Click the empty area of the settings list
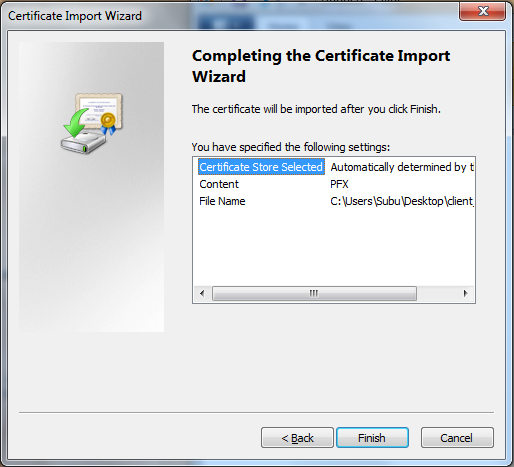This screenshot has height=467, width=514. (x=333, y=247)
